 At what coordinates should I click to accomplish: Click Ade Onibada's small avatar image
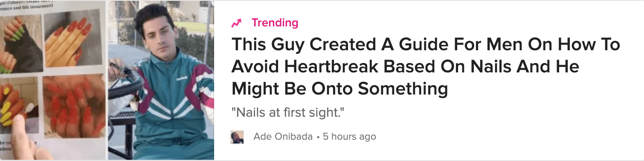point(237,137)
